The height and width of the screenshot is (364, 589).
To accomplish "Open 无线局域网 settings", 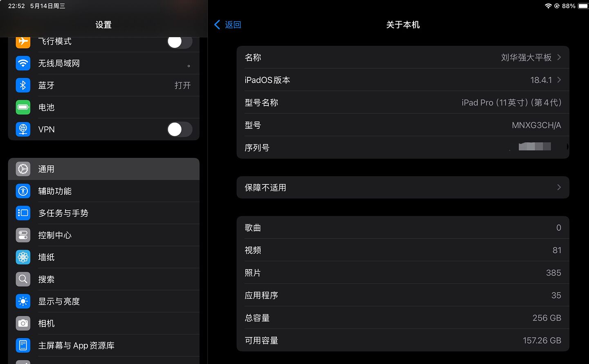I will pos(104,63).
